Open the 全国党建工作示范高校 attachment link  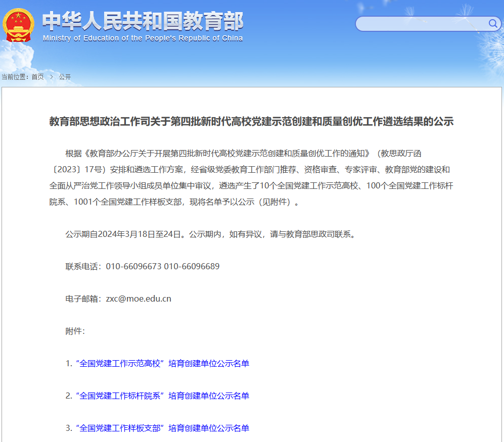coord(162,363)
